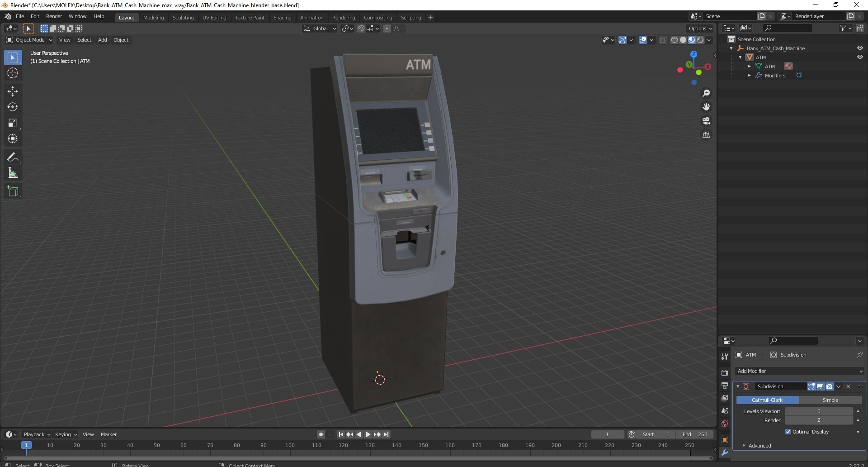This screenshot has width=868, height=467.
Task: Toggle viewport gizmos display
Action: pos(623,40)
